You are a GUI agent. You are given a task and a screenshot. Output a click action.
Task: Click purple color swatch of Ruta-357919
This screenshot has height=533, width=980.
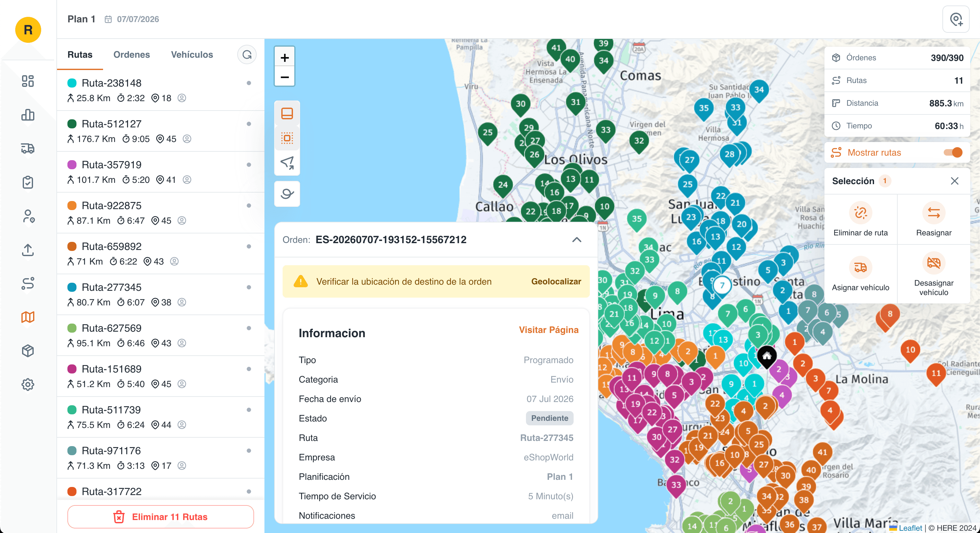click(x=72, y=165)
